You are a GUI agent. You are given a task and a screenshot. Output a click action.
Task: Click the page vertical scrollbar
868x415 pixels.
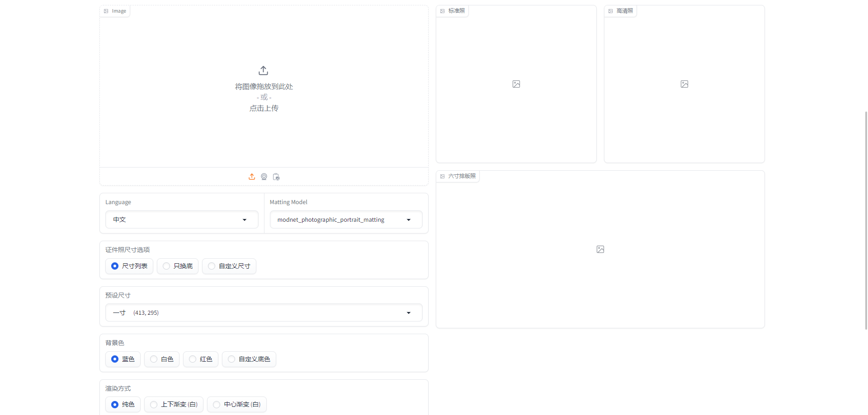[x=866, y=220]
